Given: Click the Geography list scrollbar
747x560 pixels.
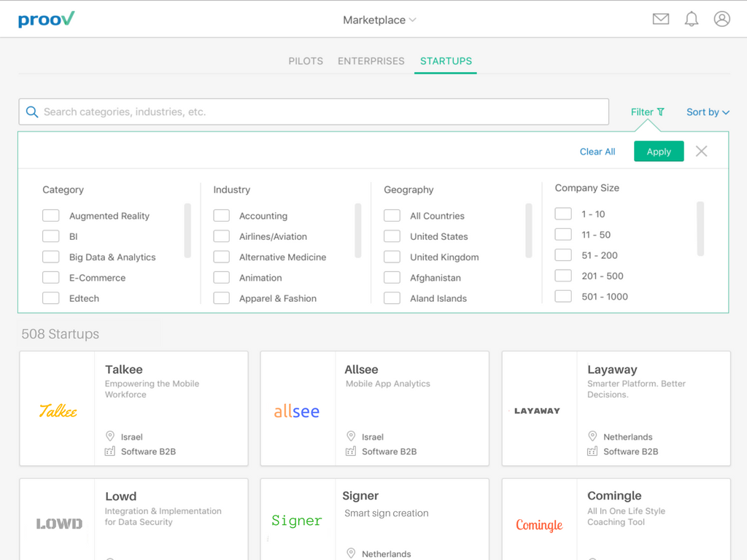Looking at the screenshot, I should 529,230.
